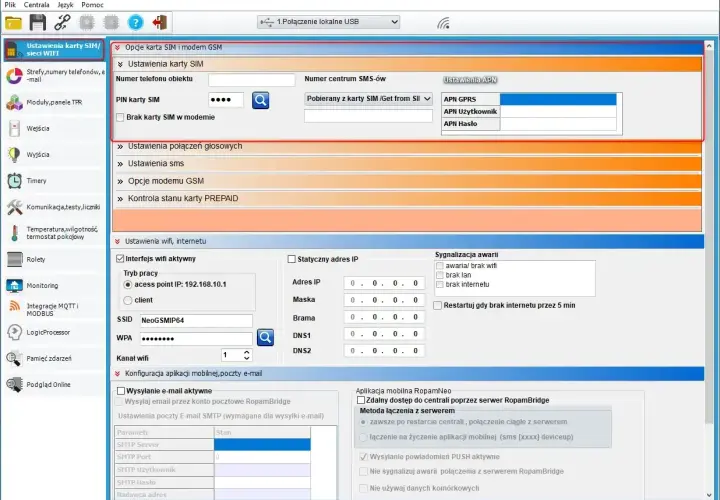This screenshot has height=500, width=720.
Task: Enable Wysyłanie e-mail aktywne checkbox
Action: point(121,391)
